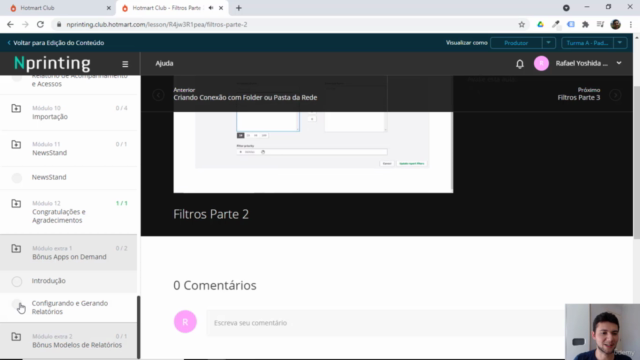Click the Turma A - Pad... button
Image resolution: width=640 pixels, height=360 pixels.
(x=587, y=43)
